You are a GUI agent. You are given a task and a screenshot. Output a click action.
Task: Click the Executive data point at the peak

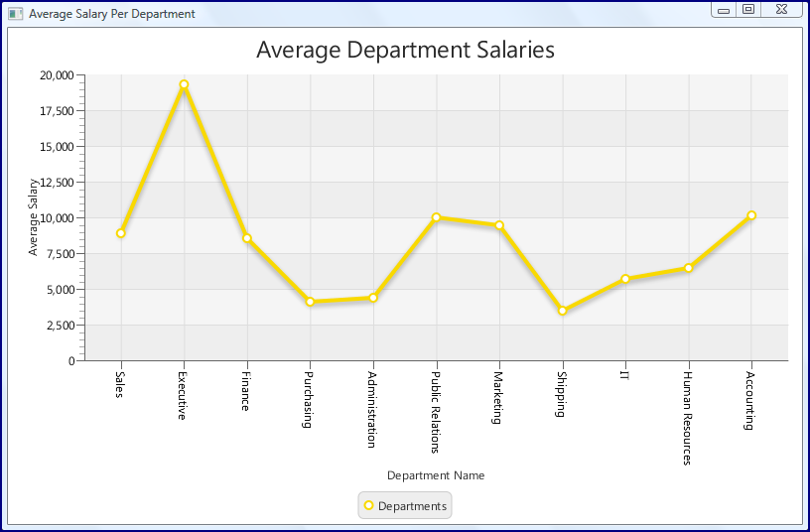click(184, 84)
